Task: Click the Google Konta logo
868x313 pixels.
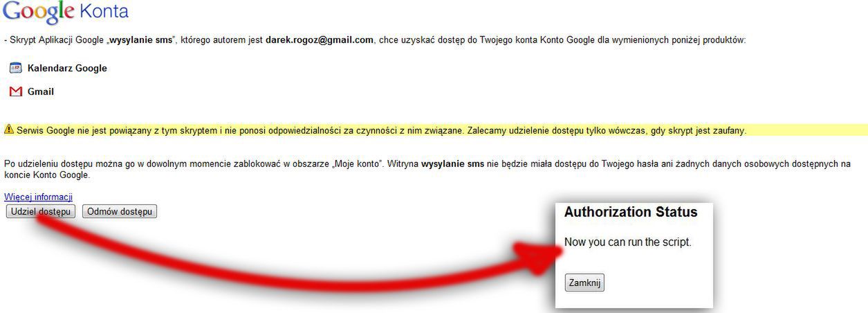Action: click(66, 12)
